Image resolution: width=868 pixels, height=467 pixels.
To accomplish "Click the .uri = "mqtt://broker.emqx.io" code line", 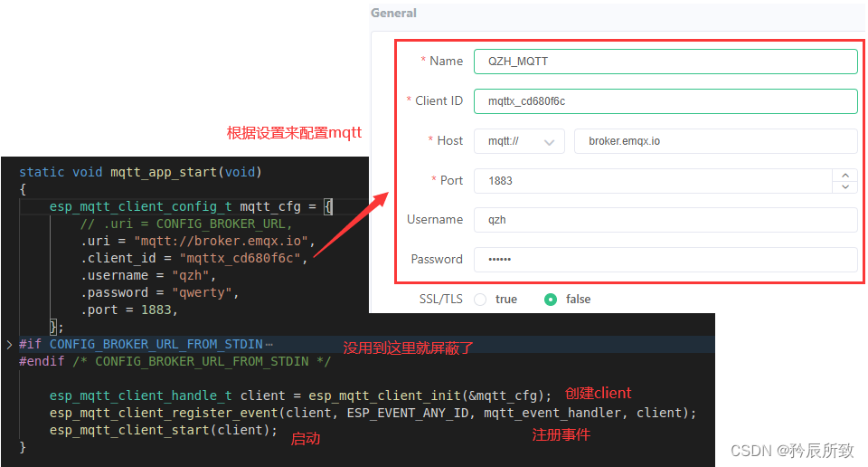I will [198, 241].
